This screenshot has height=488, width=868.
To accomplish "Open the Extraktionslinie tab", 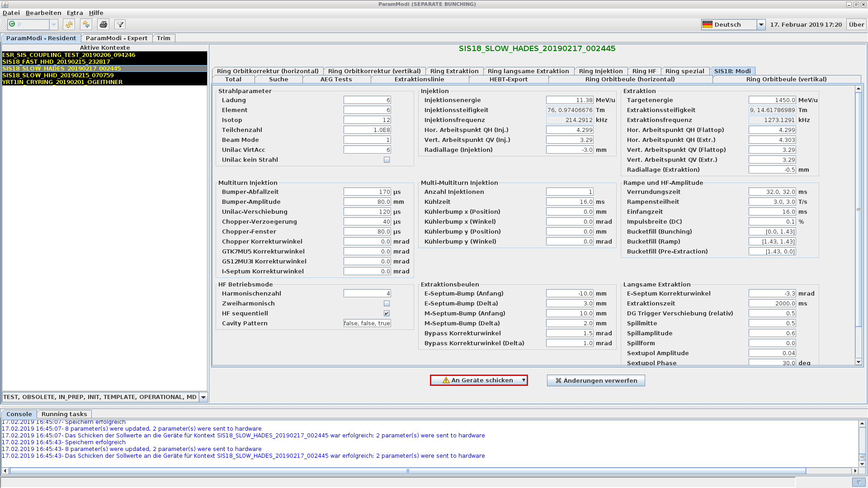I will (x=420, y=79).
